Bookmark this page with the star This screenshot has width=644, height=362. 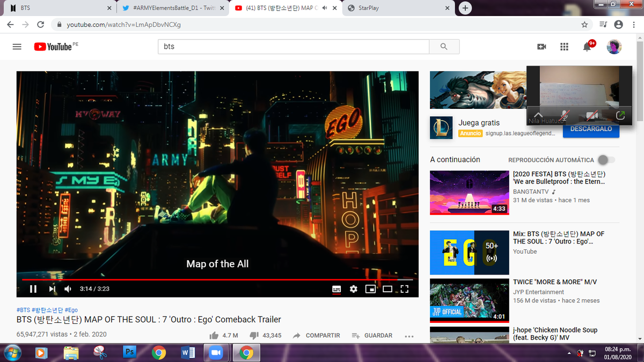(584, 25)
